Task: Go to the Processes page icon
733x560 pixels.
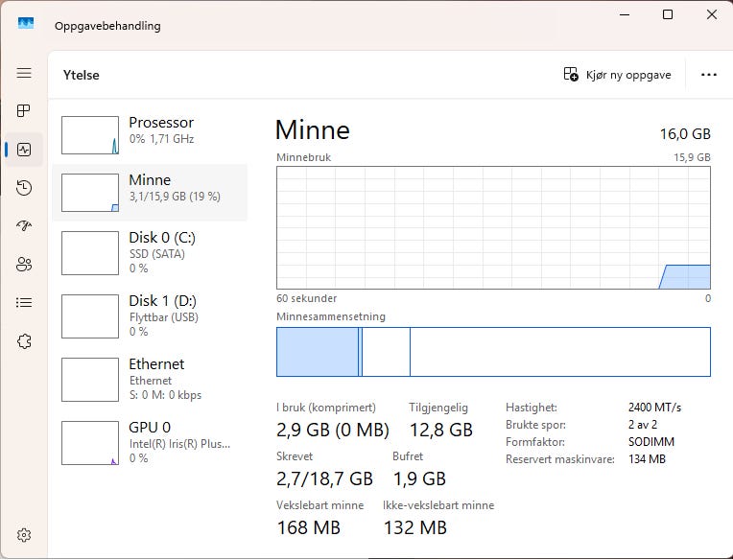Action: [x=24, y=111]
